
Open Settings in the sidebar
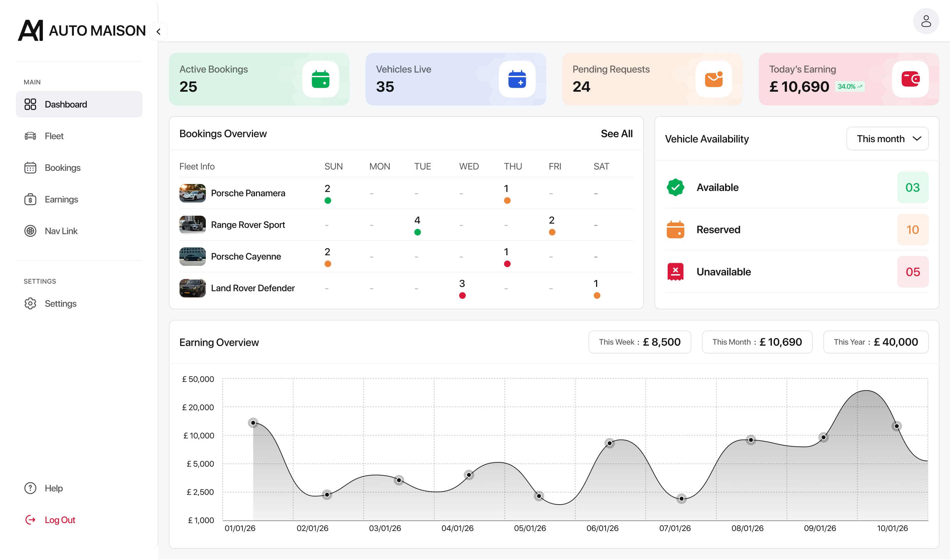(60, 304)
